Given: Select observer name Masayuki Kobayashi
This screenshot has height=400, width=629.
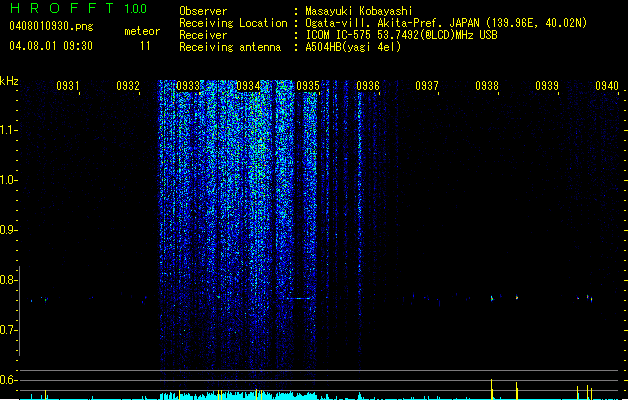Looking at the screenshot, I should (x=359, y=11).
